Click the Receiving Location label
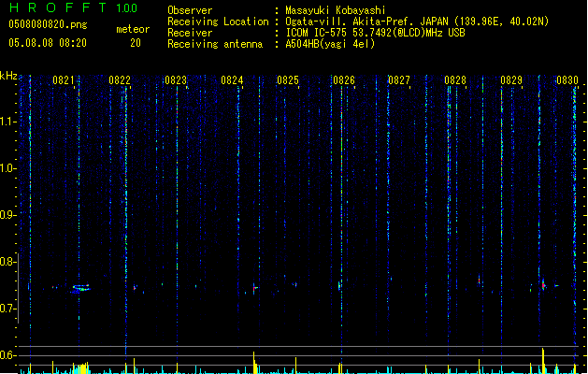The image size is (588, 374). (218, 22)
